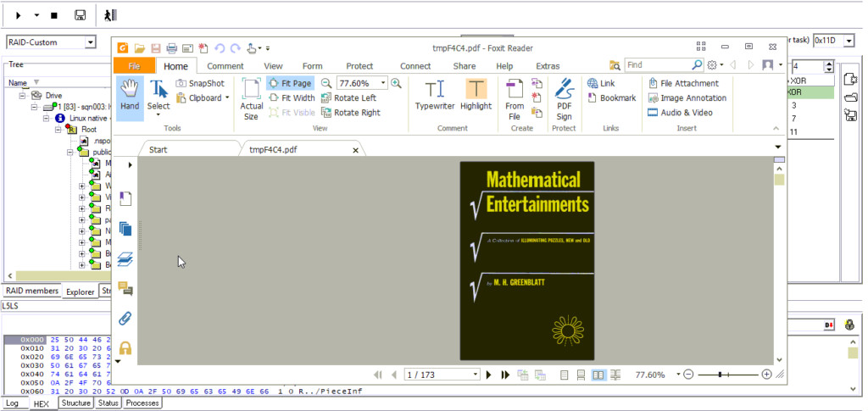Image resolution: width=868 pixels, height=411 pixels.
Task: Jump to last page with double-arrow button
Action: [x=505, y=375]
